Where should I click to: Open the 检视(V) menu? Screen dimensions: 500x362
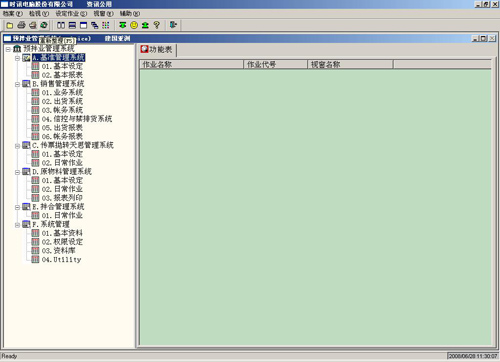(x=39, y=14)
